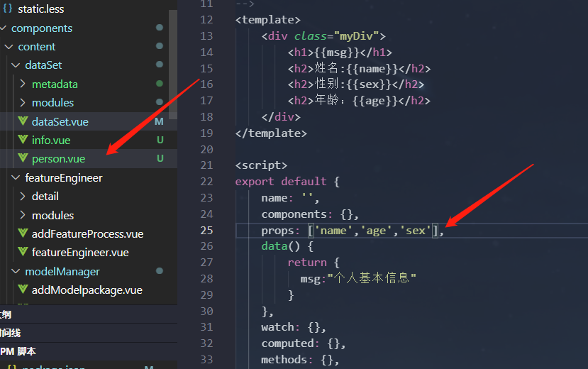The image size is (588, 369).
Task: Select the metadata folder label
Action: tap(55, 84)
